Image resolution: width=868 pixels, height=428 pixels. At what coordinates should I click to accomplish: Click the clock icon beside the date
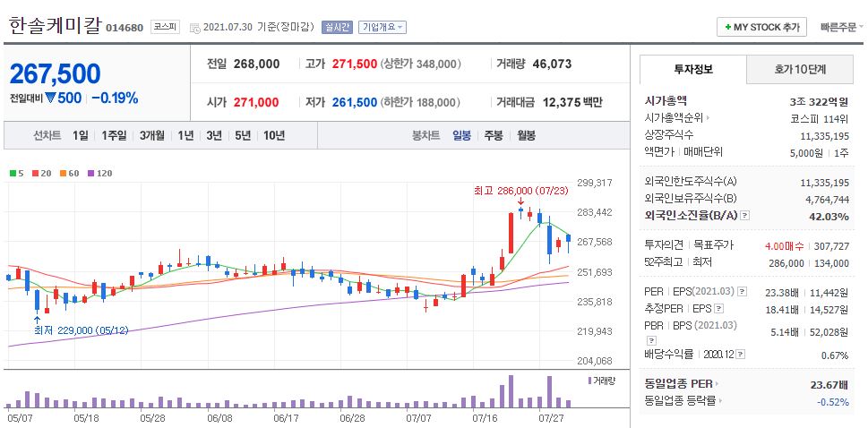[x=195, y=28]
